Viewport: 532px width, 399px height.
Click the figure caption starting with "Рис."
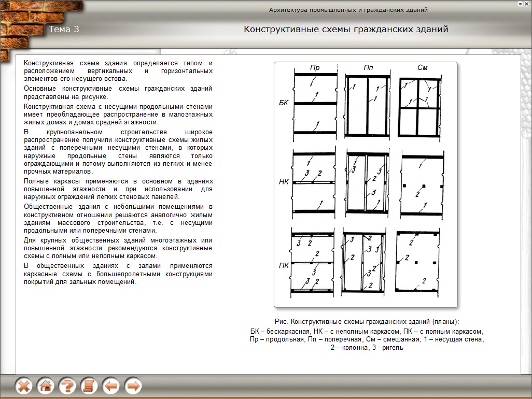coord(367,322)
